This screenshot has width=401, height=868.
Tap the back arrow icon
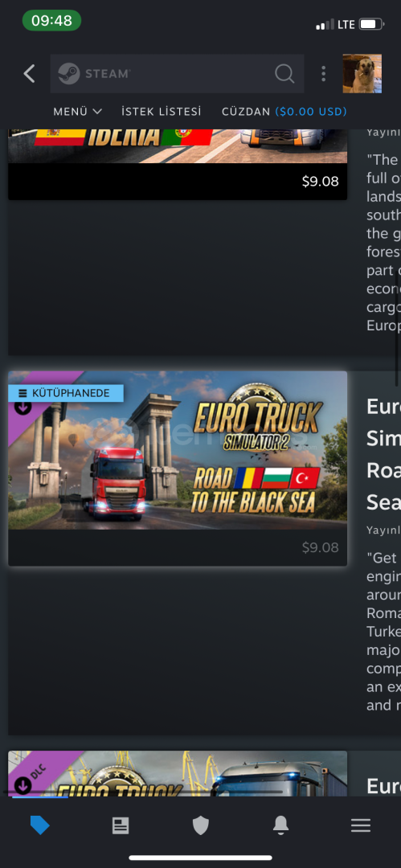[x=30, y=74]
